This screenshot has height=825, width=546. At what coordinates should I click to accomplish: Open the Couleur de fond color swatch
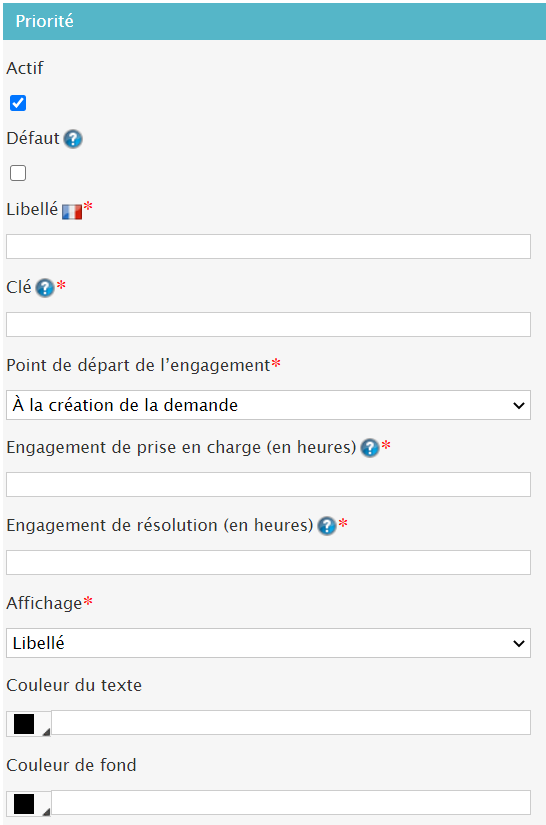(29, 804)
